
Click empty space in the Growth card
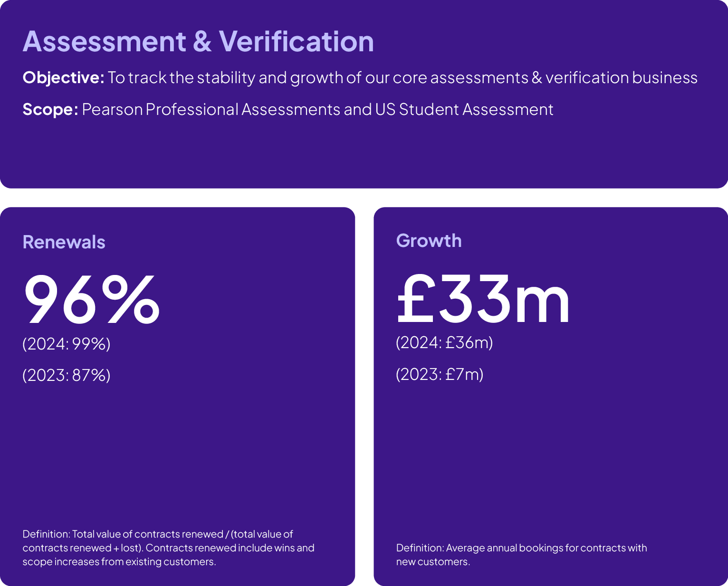click(x=551, y=451)
